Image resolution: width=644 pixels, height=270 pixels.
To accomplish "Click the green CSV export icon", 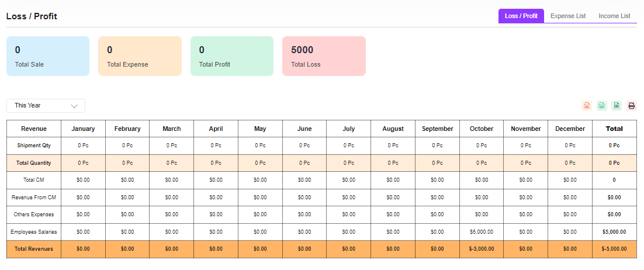I will click(x=601, y=106).
